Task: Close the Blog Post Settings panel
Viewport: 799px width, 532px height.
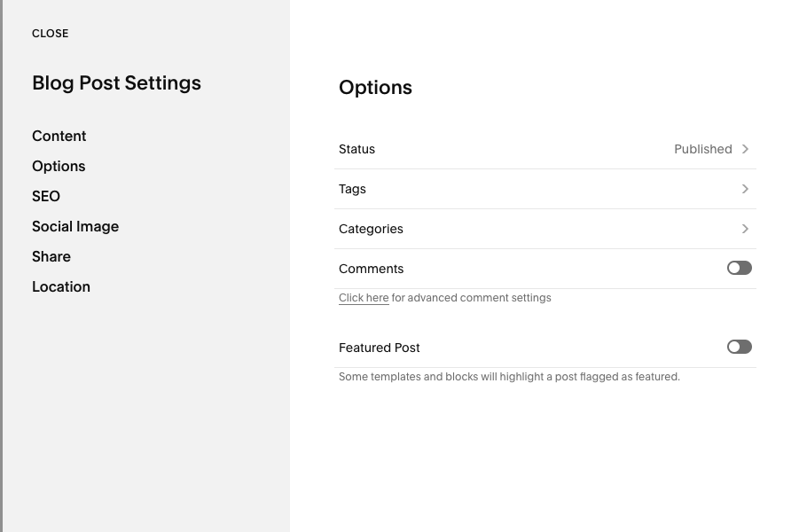Action: click(50, 34)
